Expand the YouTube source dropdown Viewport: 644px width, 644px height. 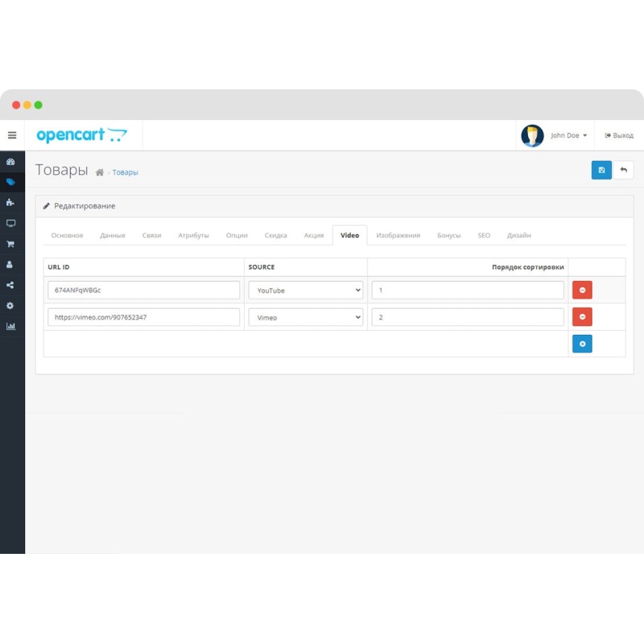(x=305, y=290)
